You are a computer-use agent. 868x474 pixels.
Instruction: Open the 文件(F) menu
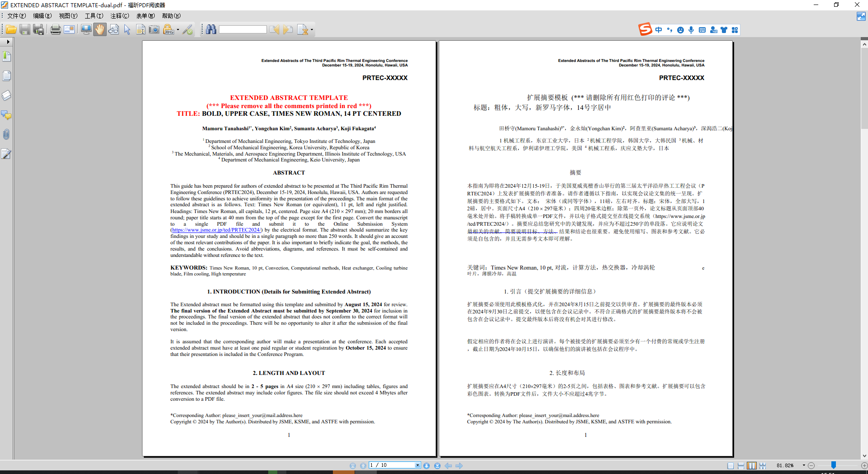coord(17,16)
